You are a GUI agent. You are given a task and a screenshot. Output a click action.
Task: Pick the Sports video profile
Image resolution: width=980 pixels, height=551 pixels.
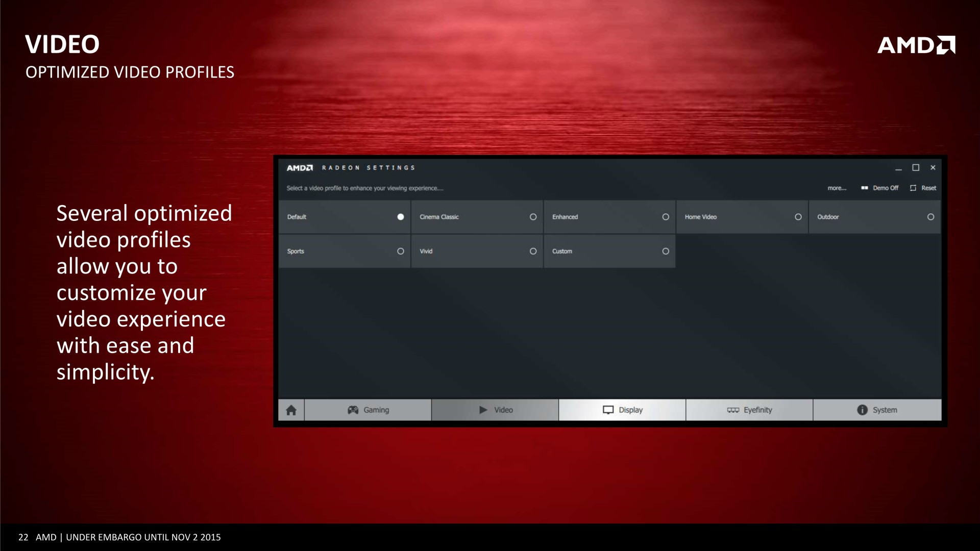click(x=400, y=251)
